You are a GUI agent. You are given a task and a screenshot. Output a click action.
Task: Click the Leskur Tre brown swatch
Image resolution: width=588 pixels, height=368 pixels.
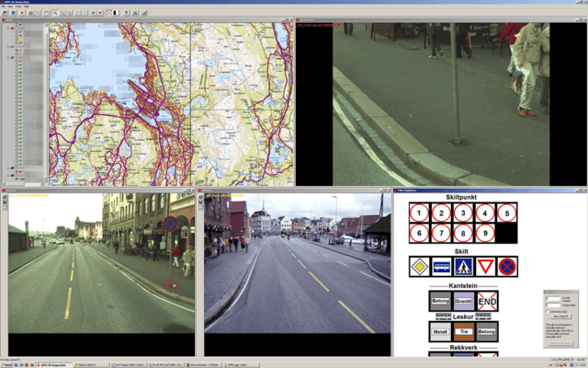(464, 332)
